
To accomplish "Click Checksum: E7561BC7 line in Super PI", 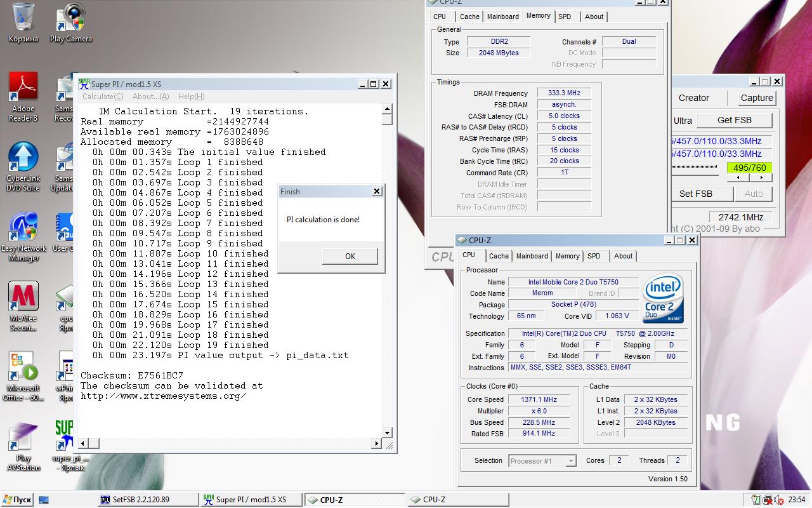I will click(x=132, y=375).
